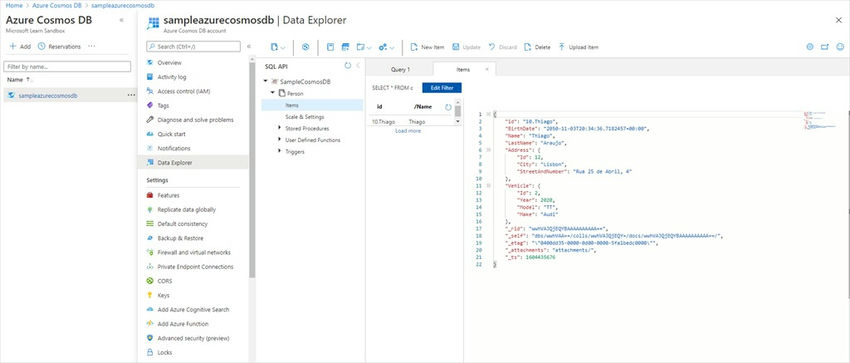Collapse the SQL API tree panel

358,66
